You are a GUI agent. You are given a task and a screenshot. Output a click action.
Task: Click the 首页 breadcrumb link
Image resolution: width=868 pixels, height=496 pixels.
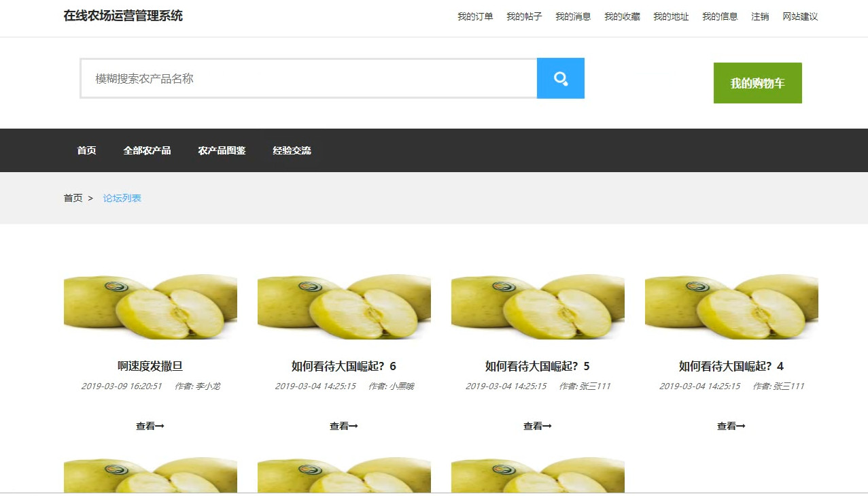click(73, 198)
